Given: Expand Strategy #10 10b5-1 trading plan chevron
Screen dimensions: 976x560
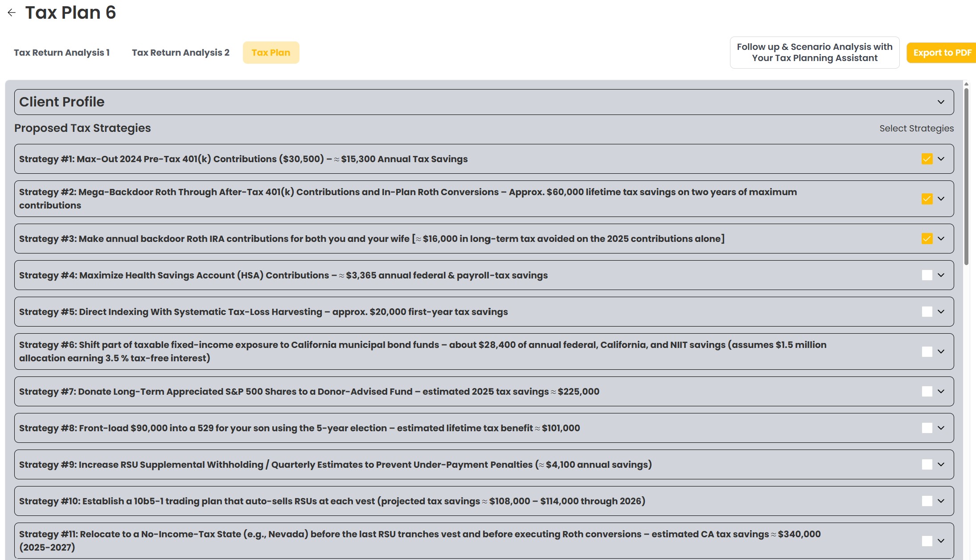Looking at the screenshot, I should [941, 501].
